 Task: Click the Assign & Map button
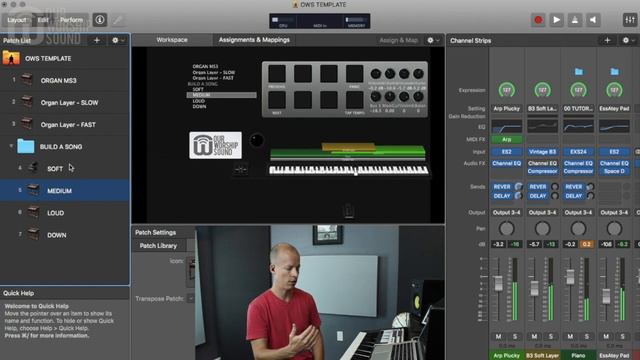[398, 40]
